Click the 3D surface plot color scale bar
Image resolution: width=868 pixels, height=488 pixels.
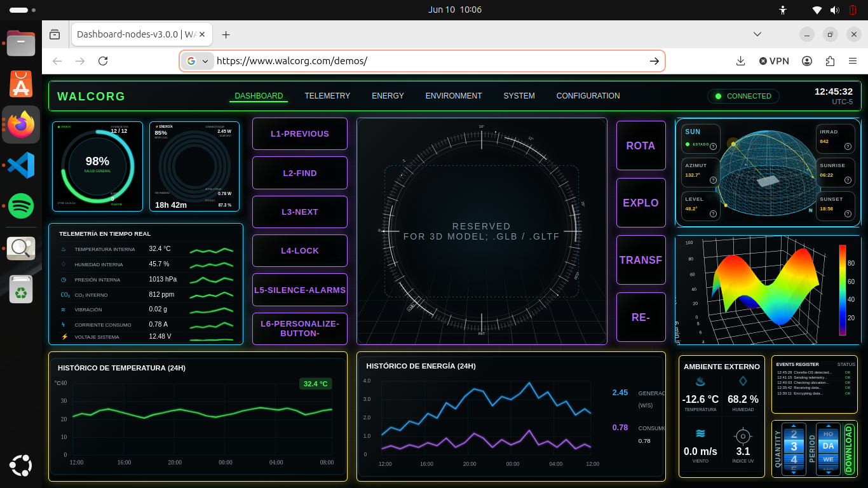843,290
